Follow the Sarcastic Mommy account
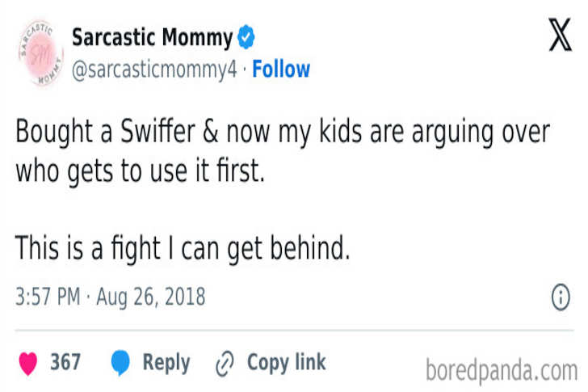588x392 pixels. pos(281,70)
